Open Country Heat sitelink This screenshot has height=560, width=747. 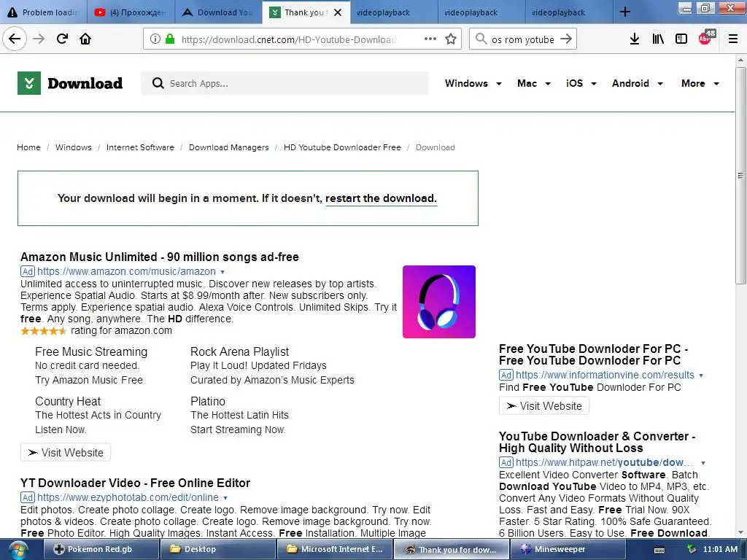68,401
